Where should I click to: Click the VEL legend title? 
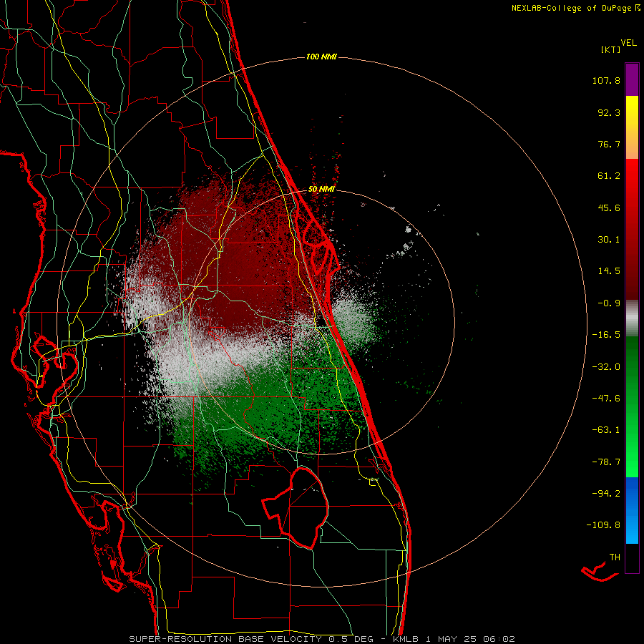coord(629,43)
